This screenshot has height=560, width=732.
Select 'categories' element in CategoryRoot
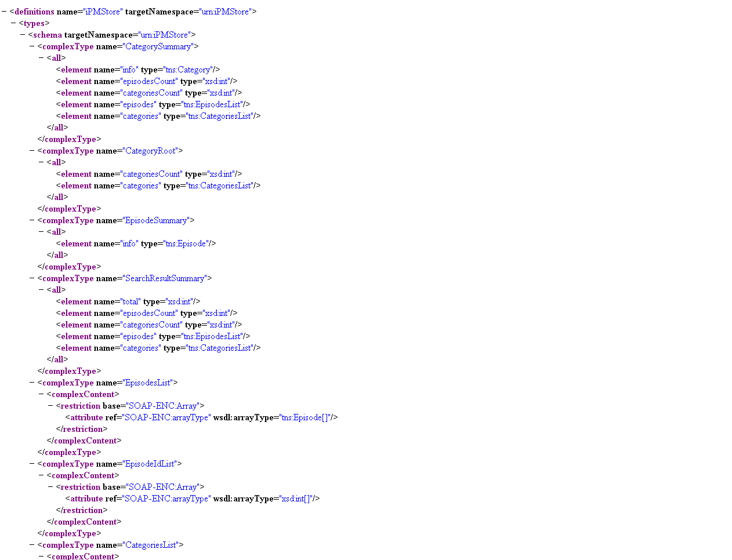pyautogui.click(x=158, y=186)
